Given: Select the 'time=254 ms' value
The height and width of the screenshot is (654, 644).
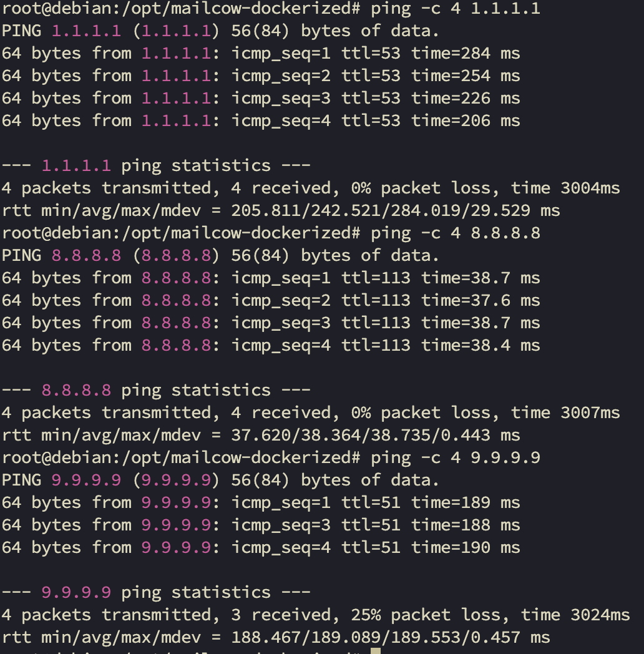Looking at the screenshot, I should pyautogui.click(x=465, y=76).
